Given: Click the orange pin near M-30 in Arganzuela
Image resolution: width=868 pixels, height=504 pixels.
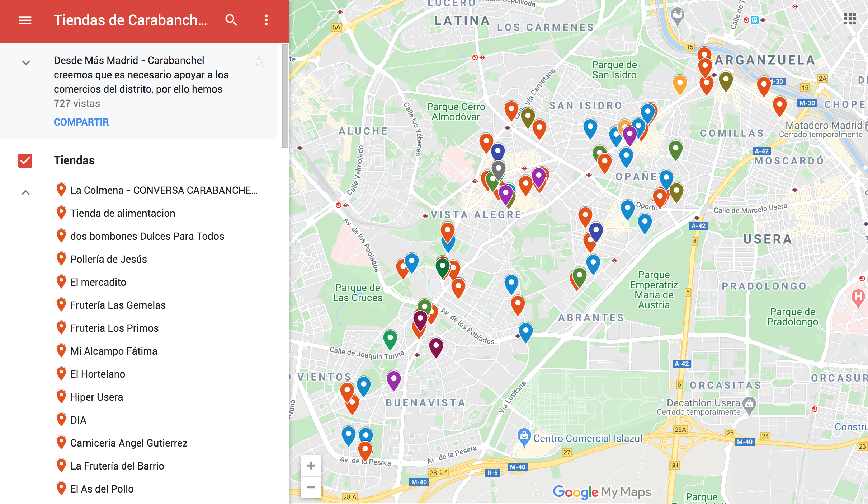Looking at the screenshot, I should click(764, 86).
